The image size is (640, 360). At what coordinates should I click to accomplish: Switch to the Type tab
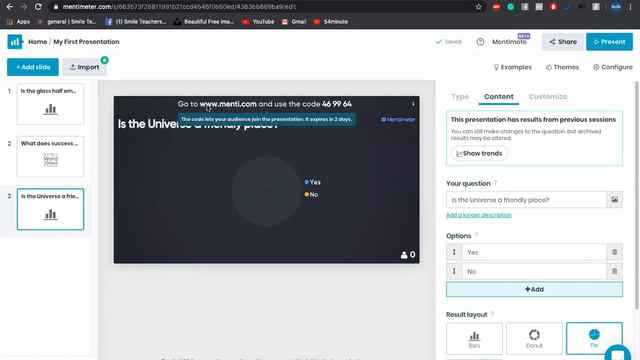tap(460, 97)
